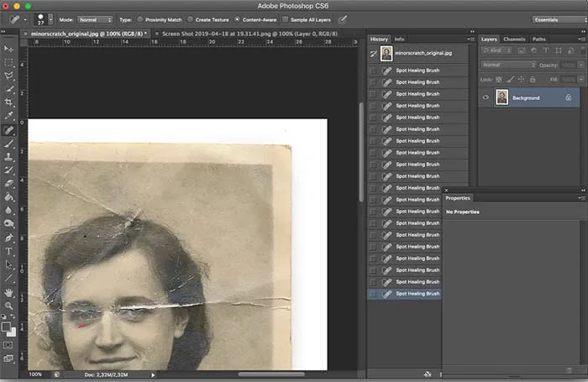Select Proximity Match type option
This screenshot has height=382, width=588.
pyautogui.click(x=140, y=19)
